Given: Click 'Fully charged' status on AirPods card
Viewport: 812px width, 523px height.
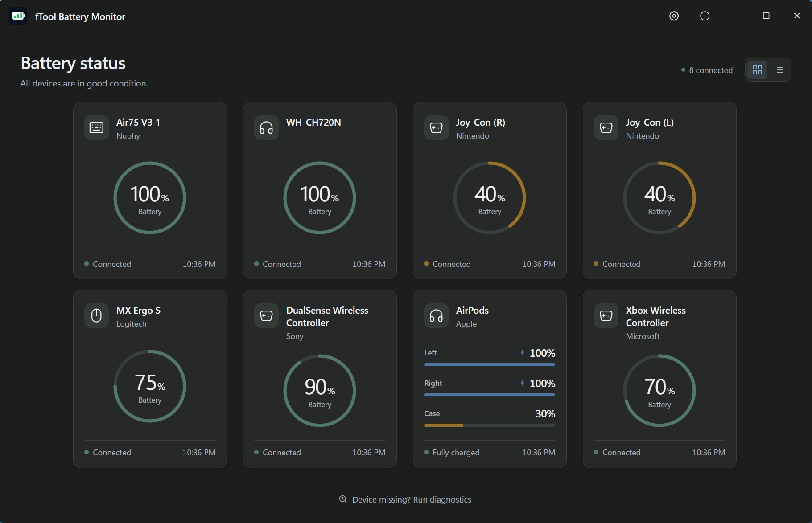Looking at the screenshot, I should pyautogui.click(x=456, y=453).
